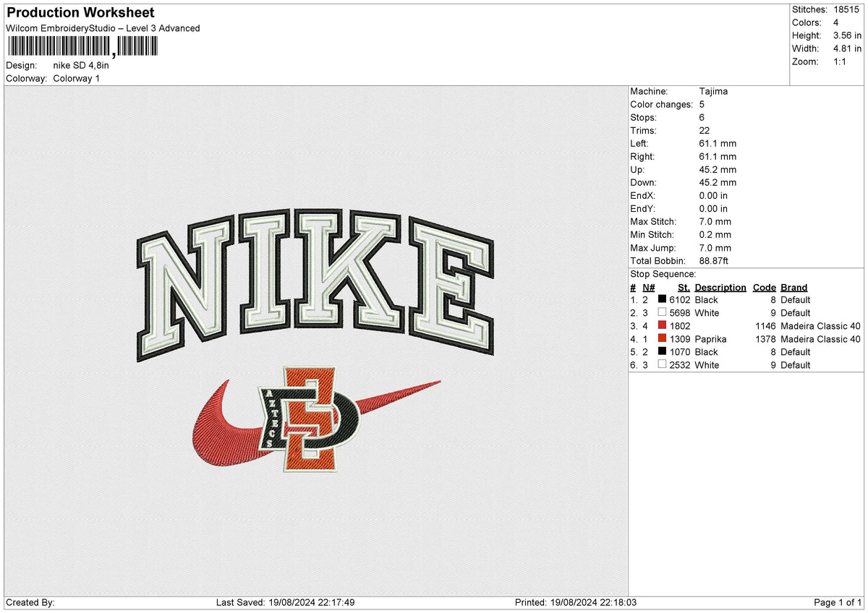868x613 pixels.
Task: Click the "Max Jump:" label
Action: 653,248
